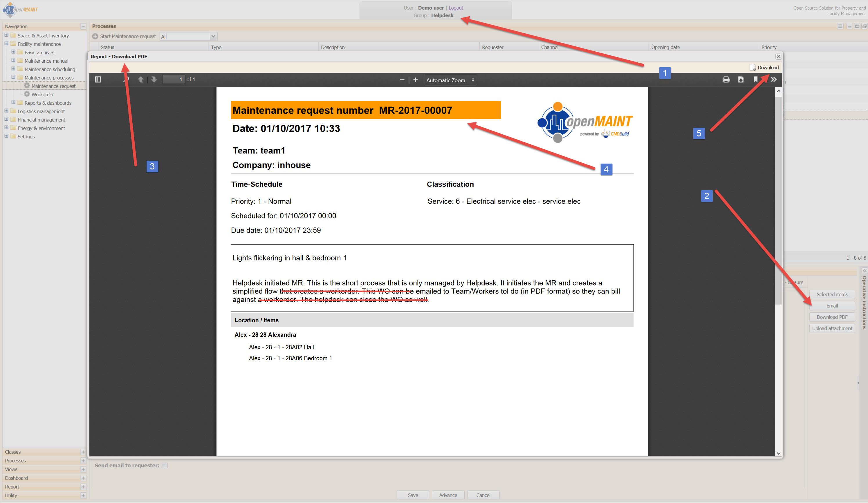
Task: Expand the Classes accordion panel
Action: tap(83, 452)
